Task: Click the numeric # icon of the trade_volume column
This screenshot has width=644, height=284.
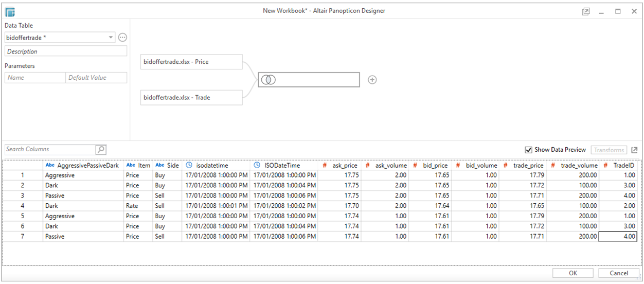Action: [553, 166]
